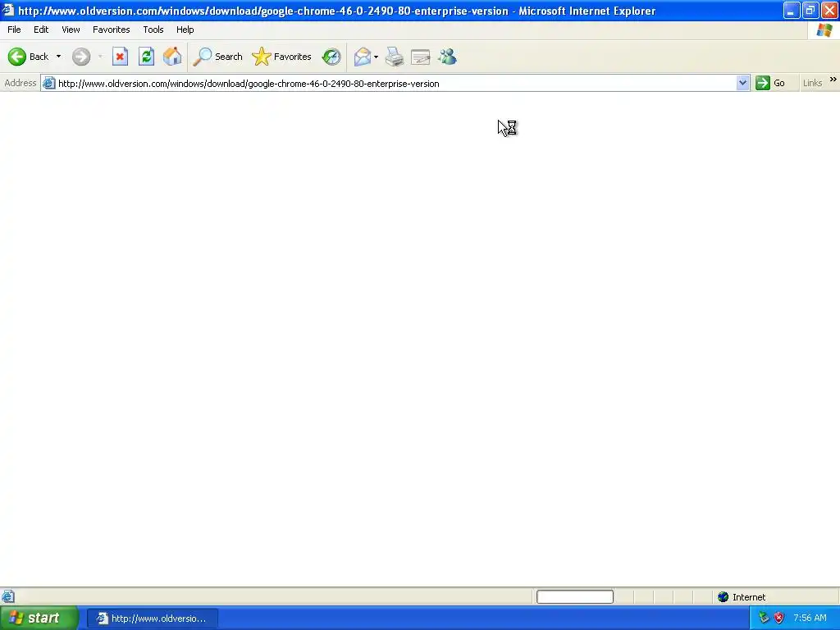This screenshot has height=630, width=840.
Task: Open Favorites pane with star icon
Action: pyautogui.click(x=282, y=57)
